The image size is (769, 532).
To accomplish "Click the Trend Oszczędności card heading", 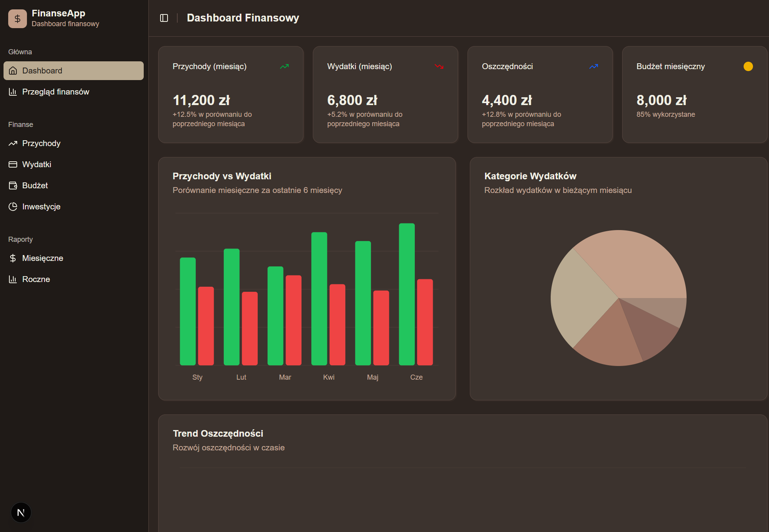I will (218, 434).
